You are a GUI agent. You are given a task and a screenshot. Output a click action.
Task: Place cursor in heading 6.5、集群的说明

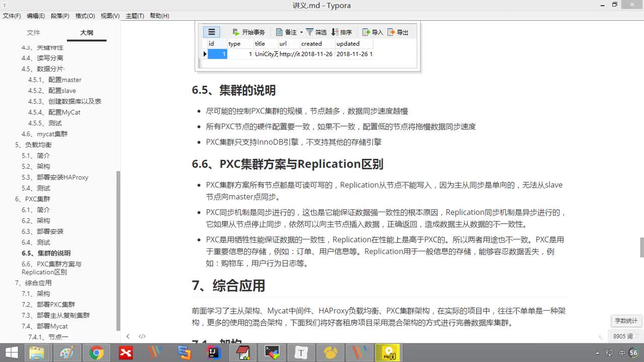(233, 90)
